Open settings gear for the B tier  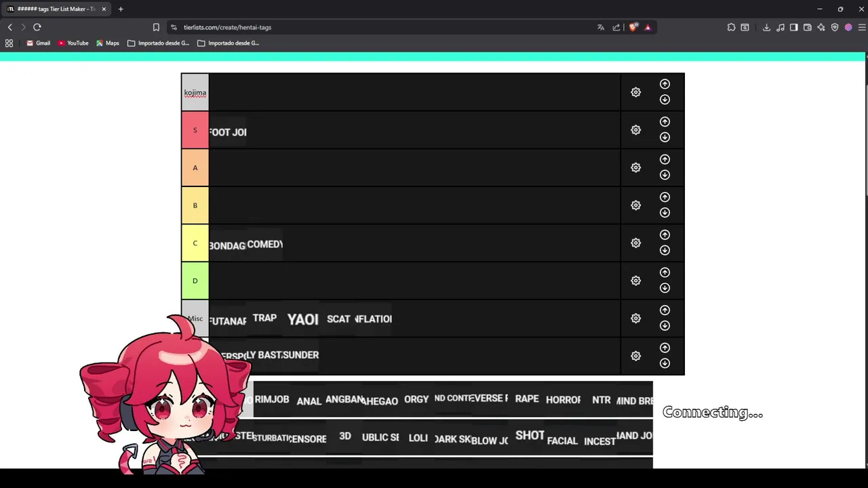pyautogui.click(x=635, y=205)
